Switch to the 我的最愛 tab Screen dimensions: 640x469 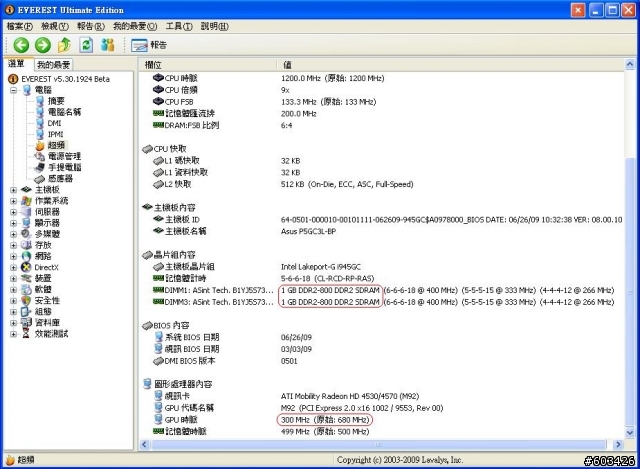point(53,64)
